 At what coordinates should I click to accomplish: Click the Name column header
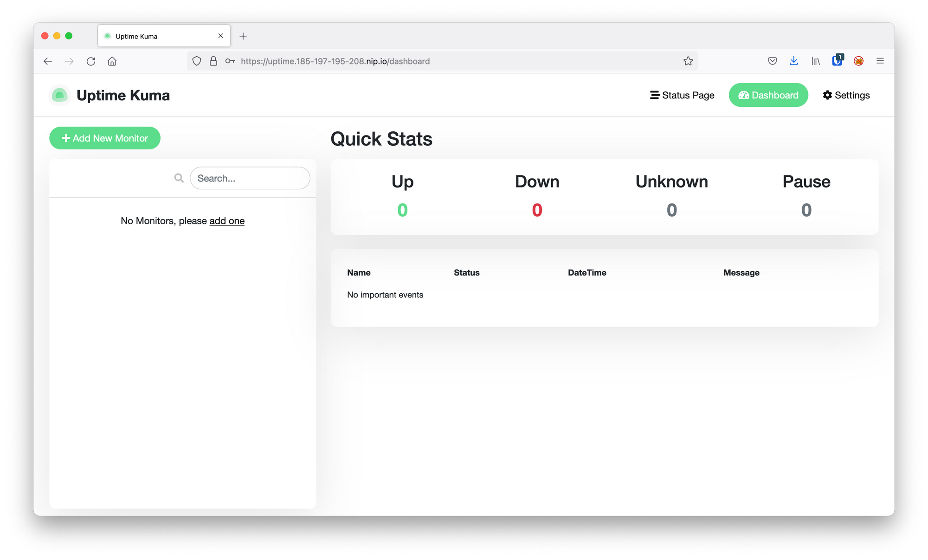point(359,273)
